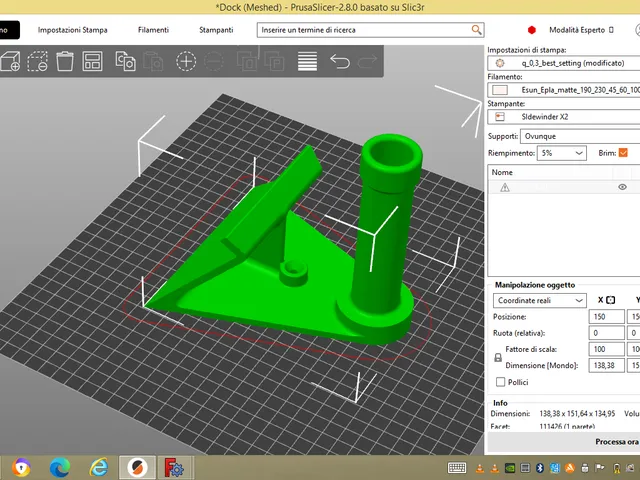Open the Impostazioni Stampa tab
This screenshot has width=640, height=480.
tap(73, 30)
